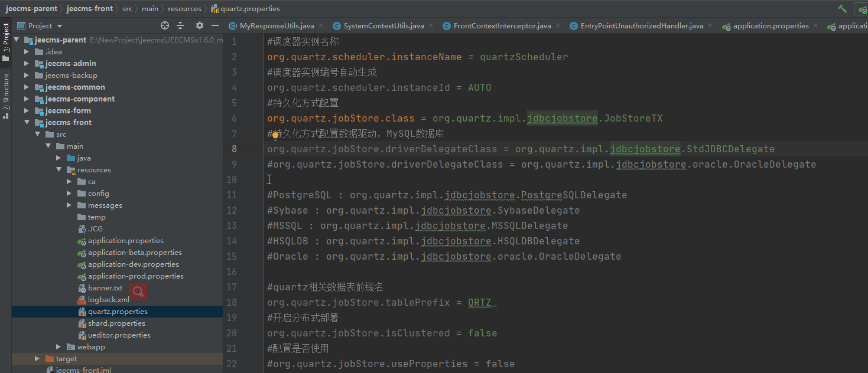This screenshot has height=373, width=868.
Task: Switch to MyResponseUtils.java tab
Action: pos(277,26)
